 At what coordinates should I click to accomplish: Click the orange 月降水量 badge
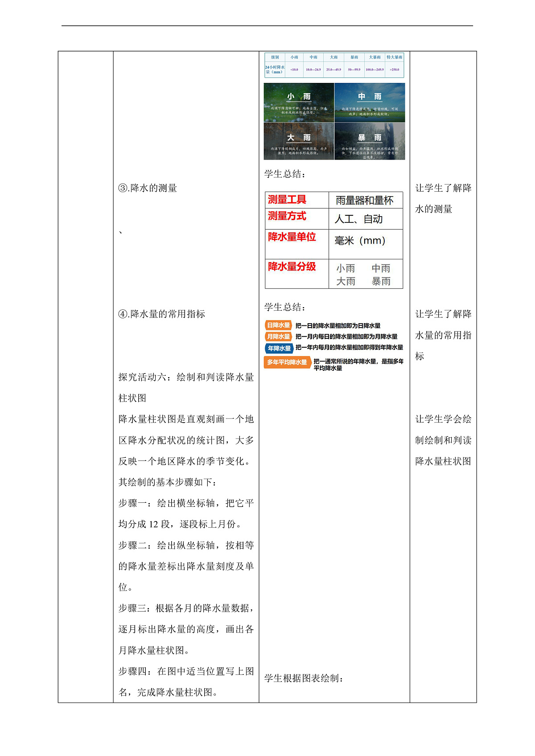point(279,337)
